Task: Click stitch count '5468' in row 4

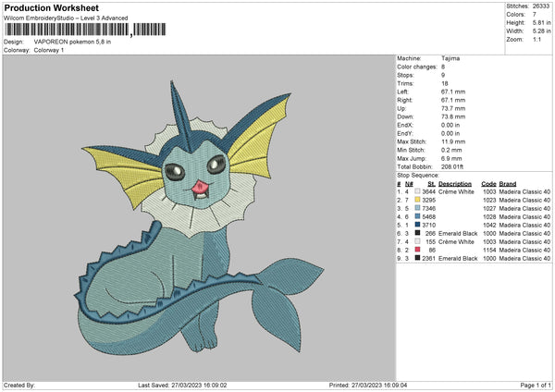Action: (x=428, y=217)
